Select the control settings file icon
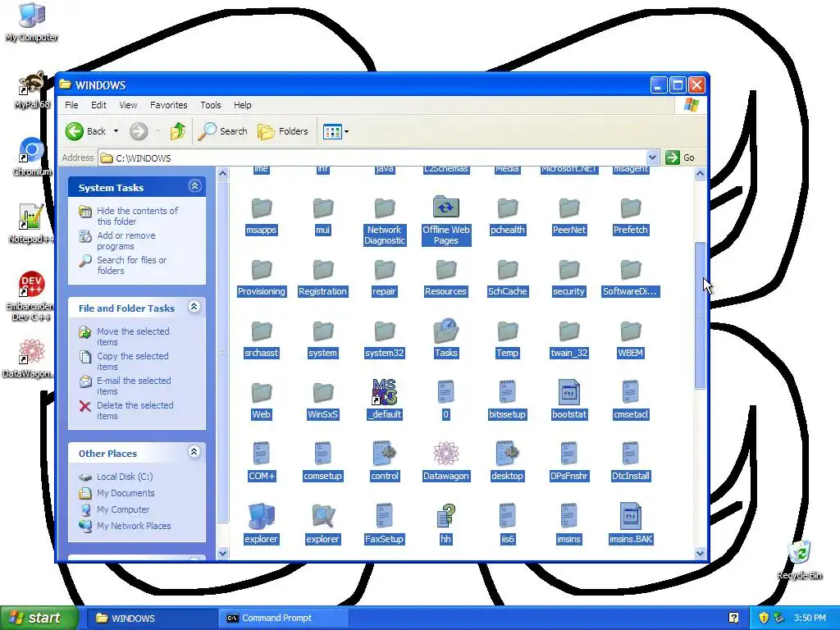The width and height of the screenshot is (840, 630). 384,453
